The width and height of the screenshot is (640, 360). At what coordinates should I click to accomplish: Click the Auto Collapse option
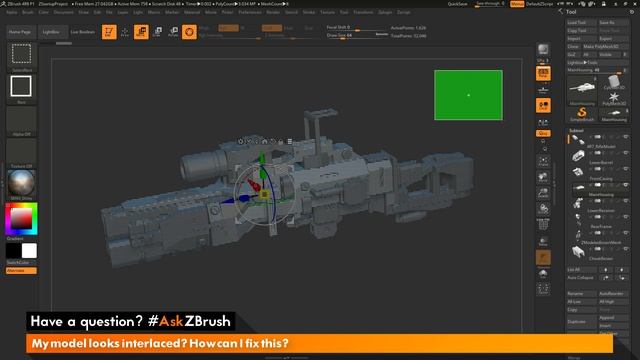pos(580,278)
